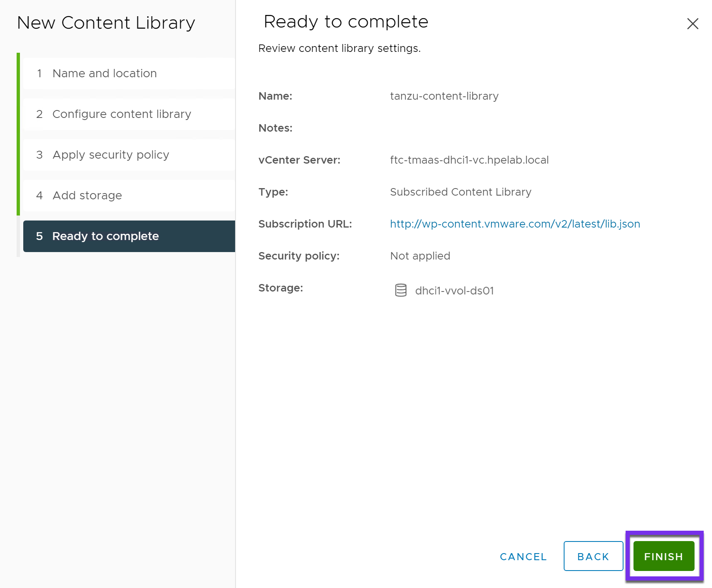Click the tanzu-content-library name value
This screenshot has height=588, width=712.
(x=444, y=96)
